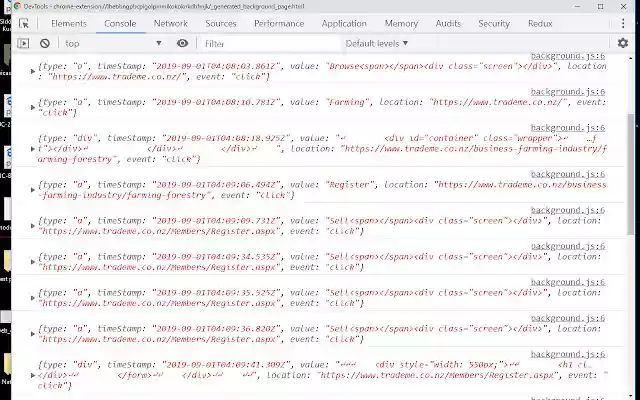Select timestamp "2019-09-01T04:09:06.494Z"
The width and height of the screenshot is (640, 400).
coord(217,184)
